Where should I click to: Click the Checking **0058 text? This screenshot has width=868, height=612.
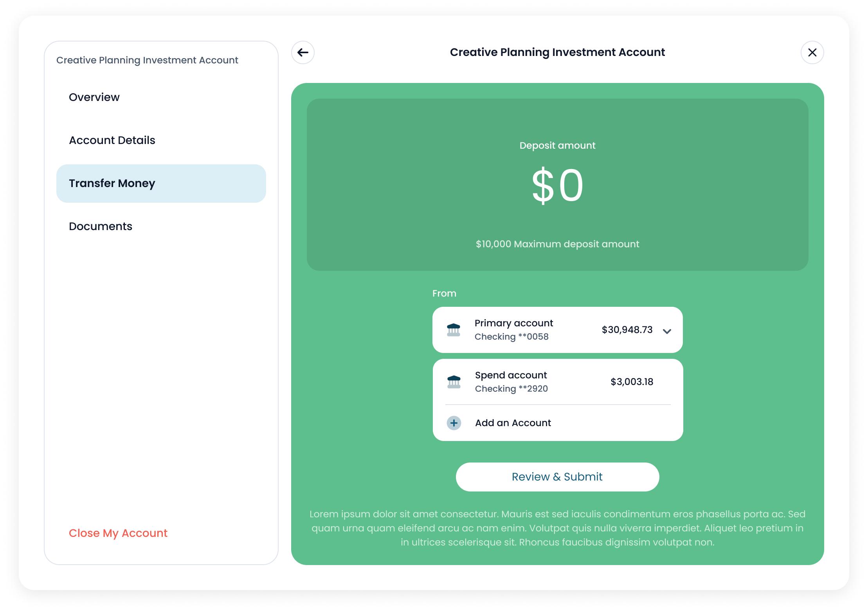pos(511,337)
